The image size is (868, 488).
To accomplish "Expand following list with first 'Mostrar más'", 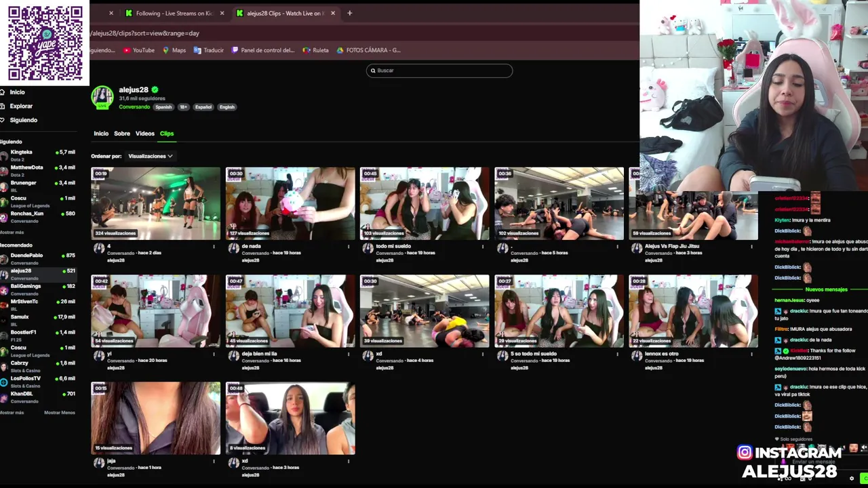I will 12,232.
